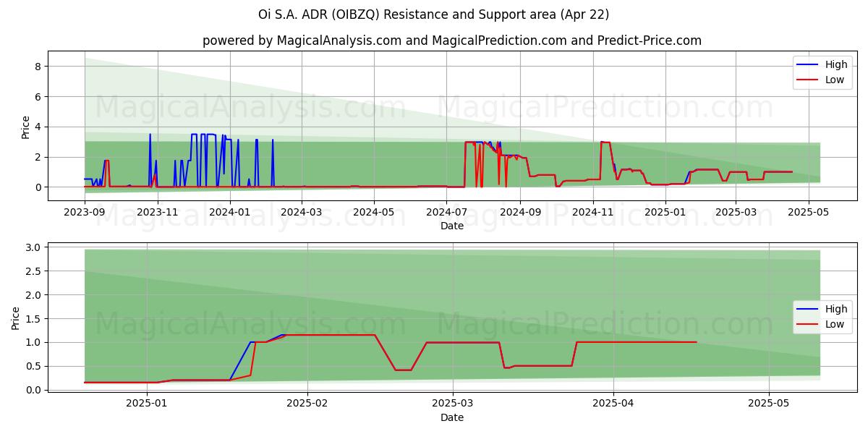Click 'High' in the top chart legend

[x=836, y=64]
